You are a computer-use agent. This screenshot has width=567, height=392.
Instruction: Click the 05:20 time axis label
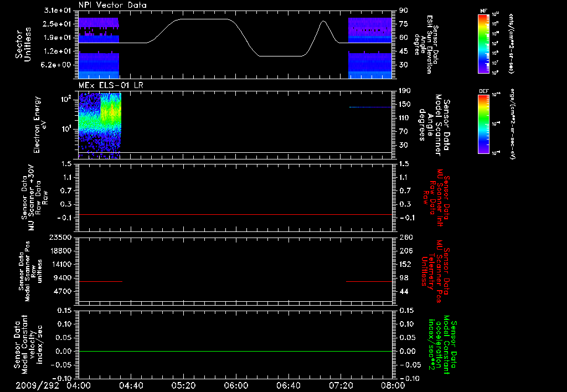[x=183, y=385]
